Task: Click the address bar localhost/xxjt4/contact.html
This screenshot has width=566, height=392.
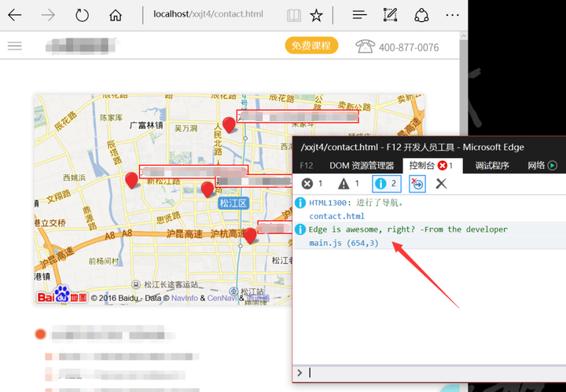Action: (x=208, y=14)
